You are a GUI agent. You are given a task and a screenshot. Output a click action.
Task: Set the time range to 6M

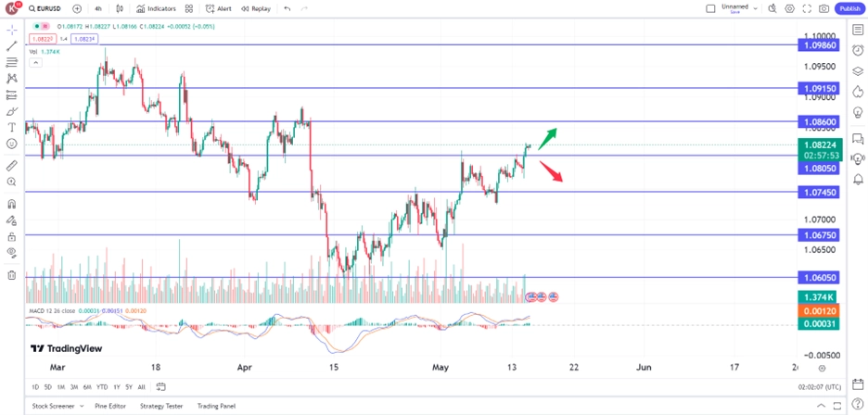(87, 387)
